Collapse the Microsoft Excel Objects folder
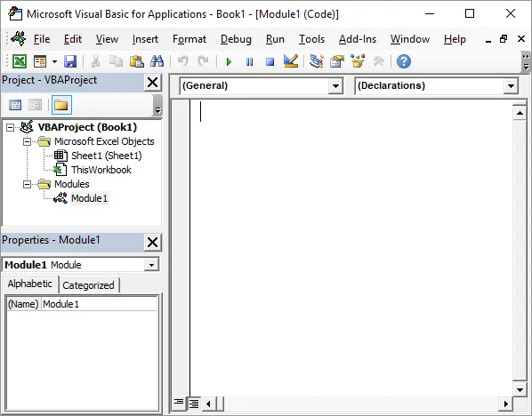 pos(28,141)
